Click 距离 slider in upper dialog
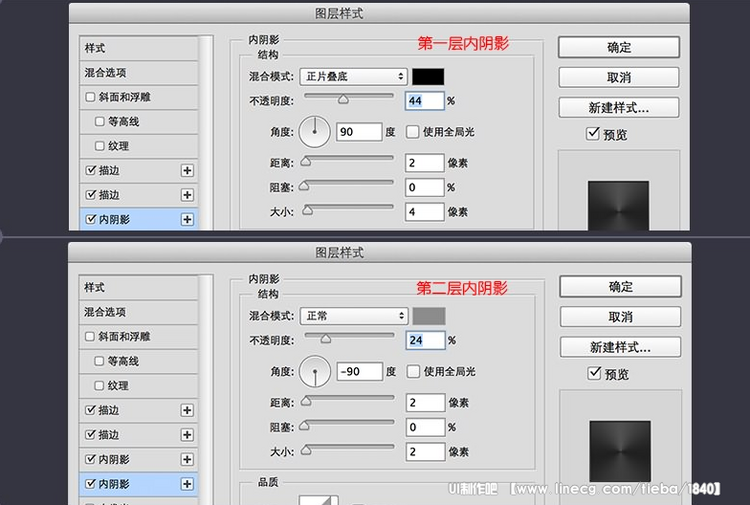 click(x=347, y=160)
